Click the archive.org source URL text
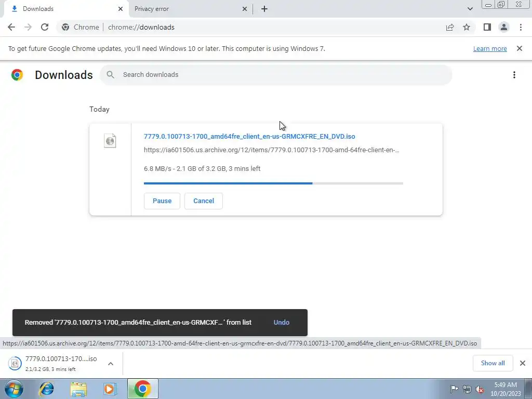 tap(271, 150)
